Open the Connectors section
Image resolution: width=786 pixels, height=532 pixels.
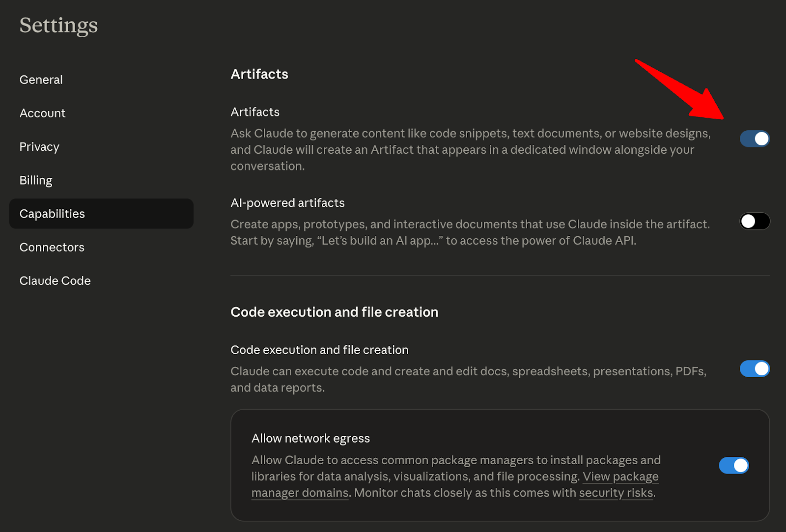point(52,247)
